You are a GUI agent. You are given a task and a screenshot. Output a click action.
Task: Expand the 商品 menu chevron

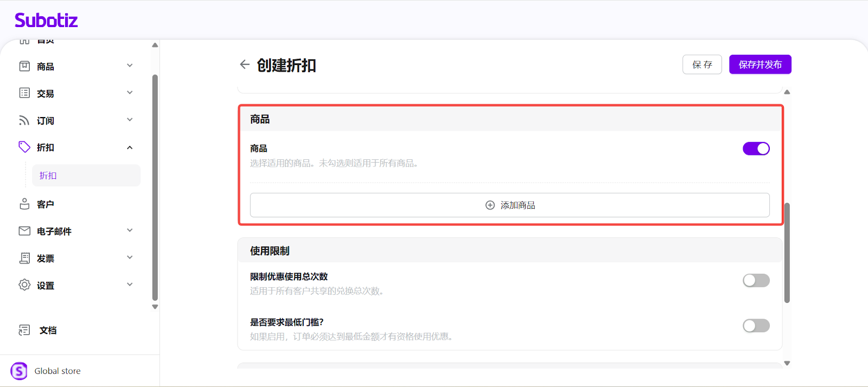[130, 66]
